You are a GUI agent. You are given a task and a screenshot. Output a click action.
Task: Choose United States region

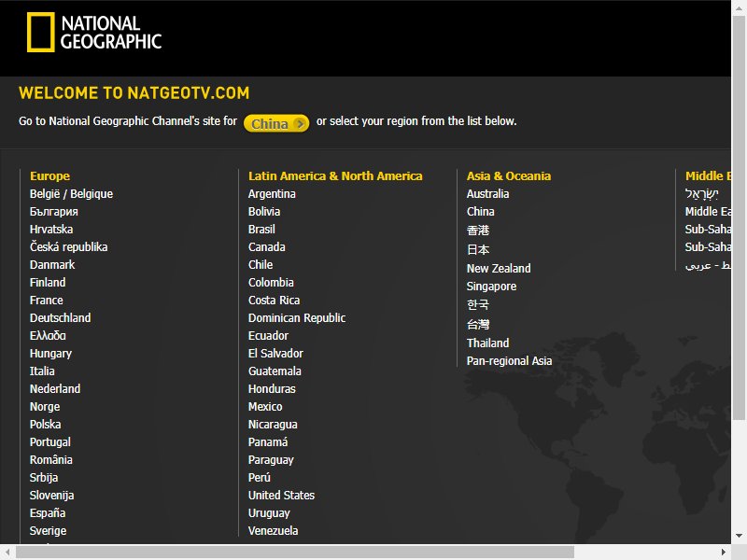pos(282,495)
